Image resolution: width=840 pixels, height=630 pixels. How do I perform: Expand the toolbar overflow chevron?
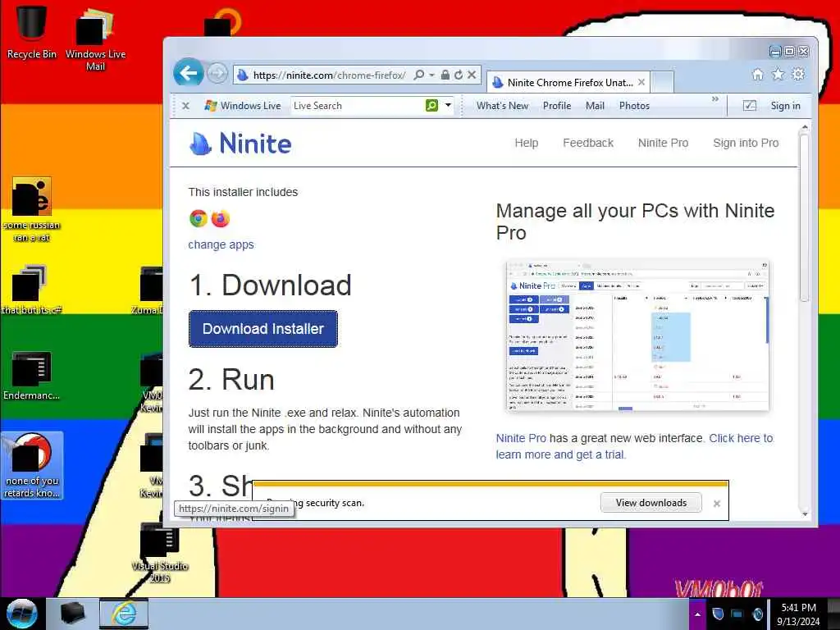714,99
